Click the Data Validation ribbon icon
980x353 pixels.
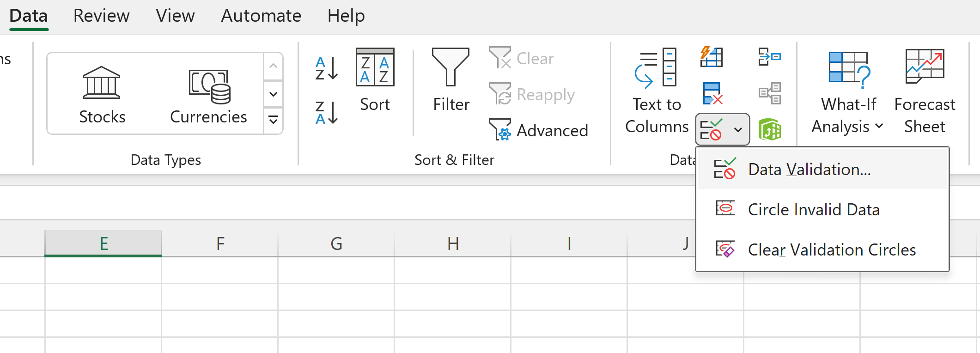click(x=712, y=130)
